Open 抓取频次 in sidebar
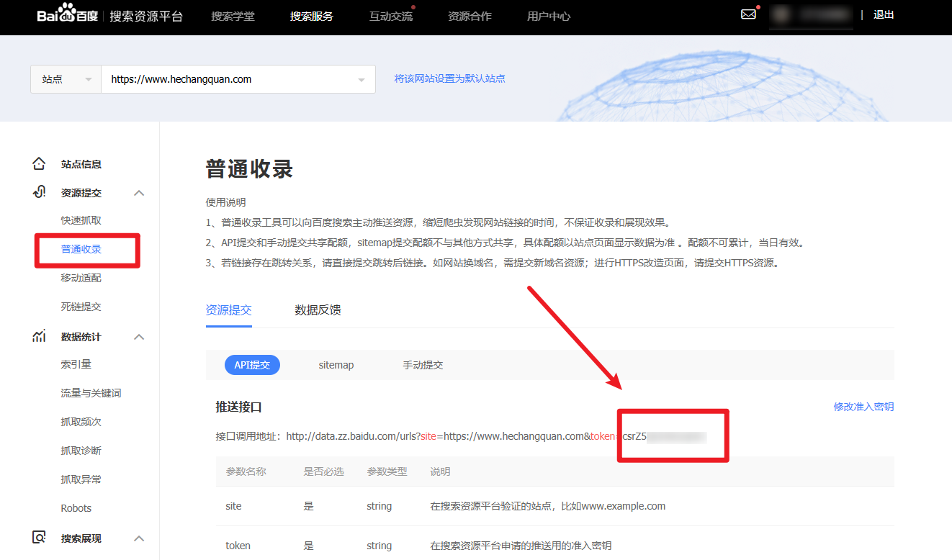This screenshot has width=952, height=560. pos(81,422)
